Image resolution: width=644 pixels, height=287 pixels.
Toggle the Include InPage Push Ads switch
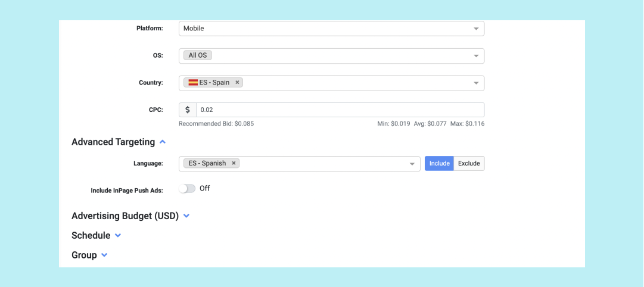coord(187,189)
